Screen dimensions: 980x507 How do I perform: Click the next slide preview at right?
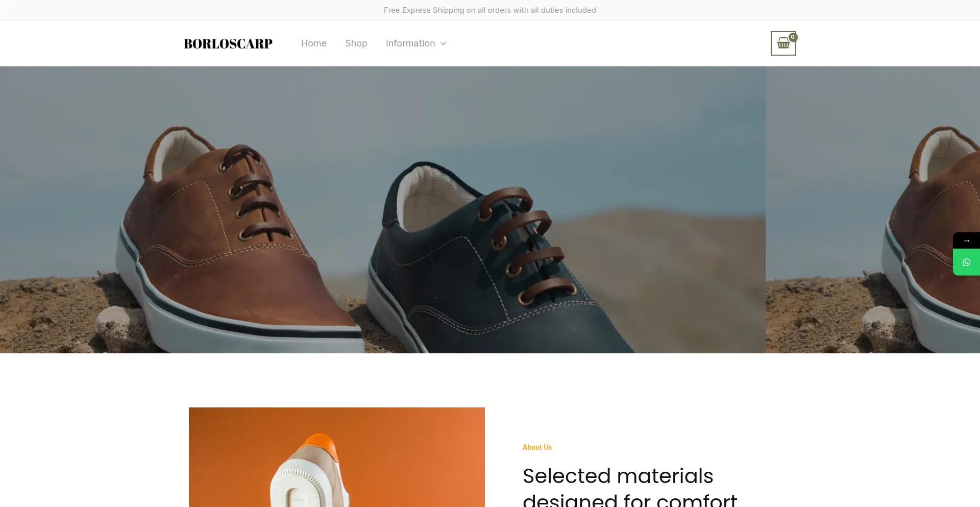coord(873,209)
